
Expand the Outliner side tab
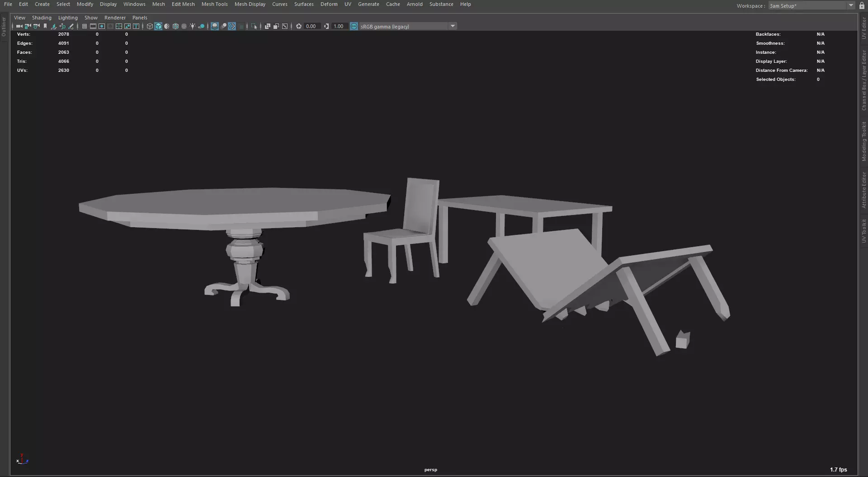[x=4, y=27]
